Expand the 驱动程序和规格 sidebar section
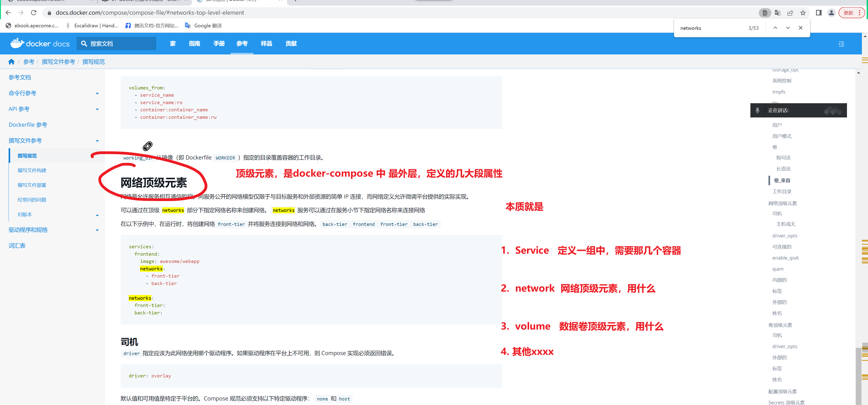This screenshot has height=405, width=868. click(x=97, y=230)
